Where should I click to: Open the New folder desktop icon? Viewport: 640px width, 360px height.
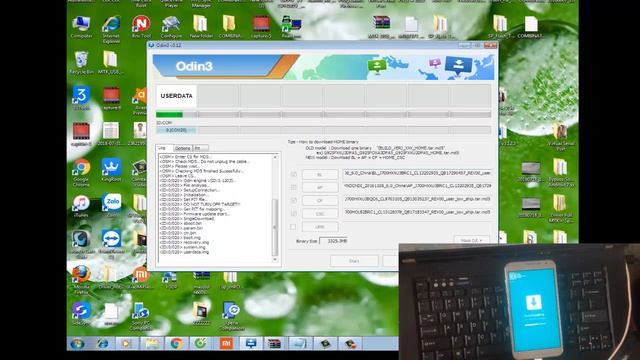(201, 27)
